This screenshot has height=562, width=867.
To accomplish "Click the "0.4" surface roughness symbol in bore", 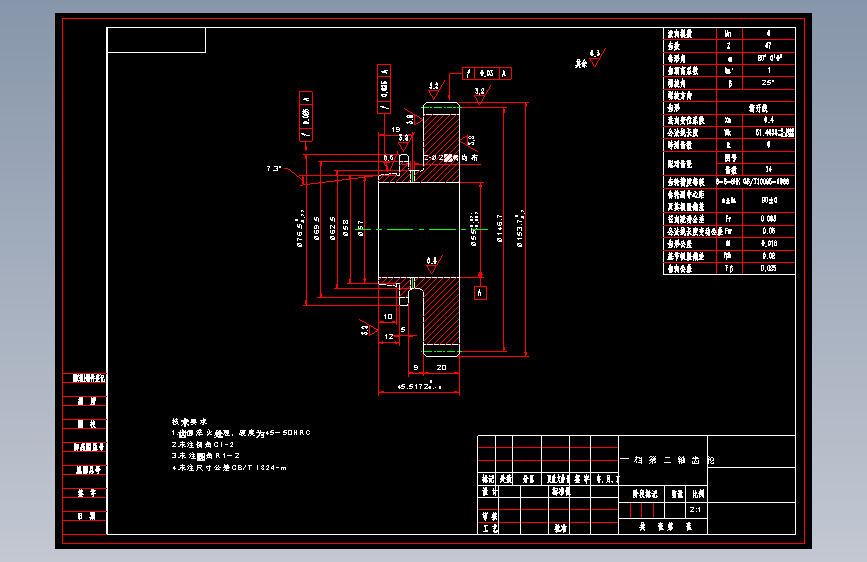I will pyautogui.click(x=434, y=264).
